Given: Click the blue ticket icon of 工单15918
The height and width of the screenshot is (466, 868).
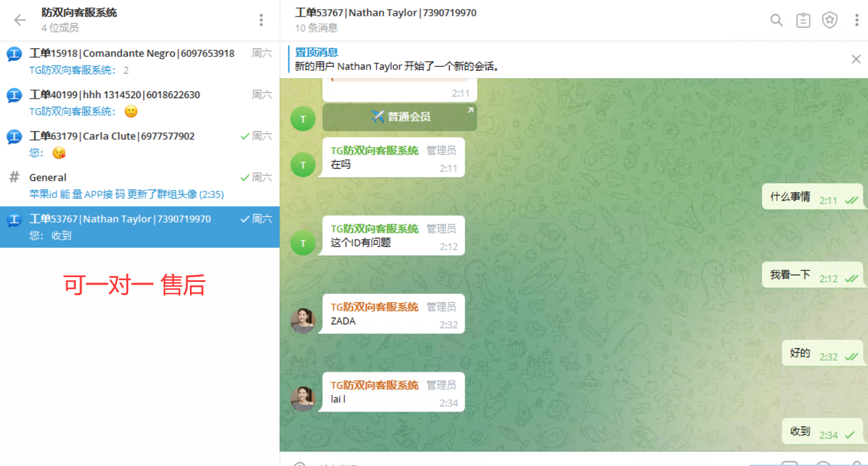Looking at the screenshot, I should 13,54.
